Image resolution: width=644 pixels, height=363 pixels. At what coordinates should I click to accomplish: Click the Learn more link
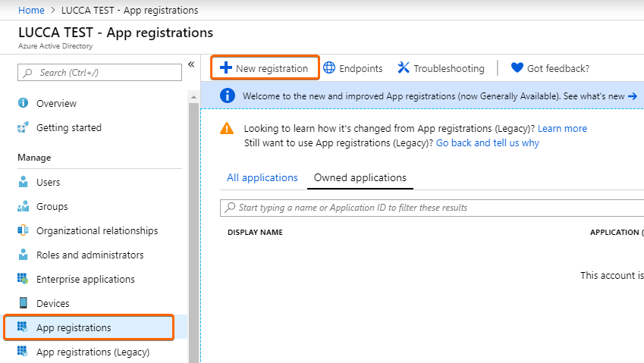pyautogui.click(x=562, y=128)
